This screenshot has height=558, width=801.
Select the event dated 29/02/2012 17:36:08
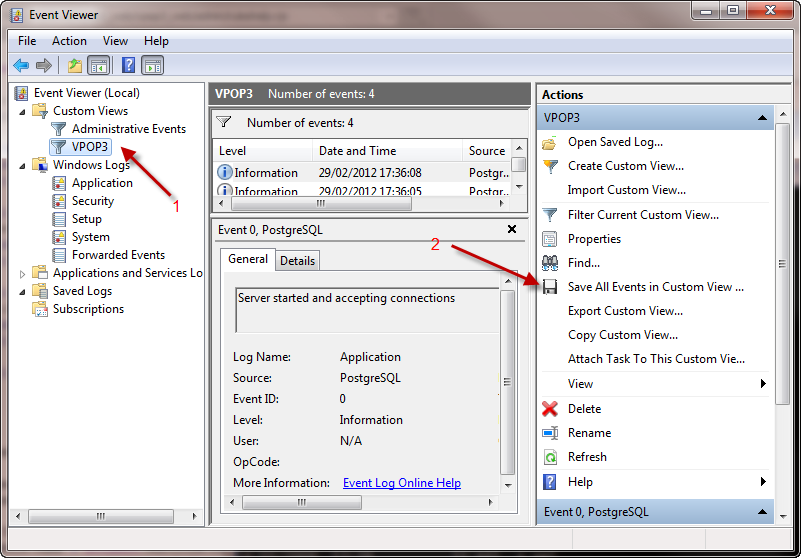tap(362, 173)
